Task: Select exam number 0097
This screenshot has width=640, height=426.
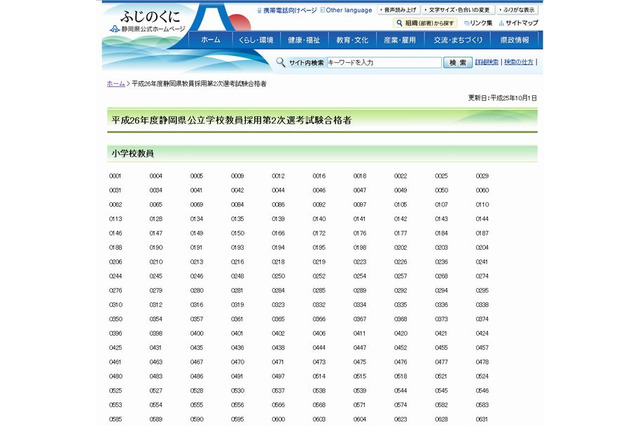Action: (x=360, y=204)
